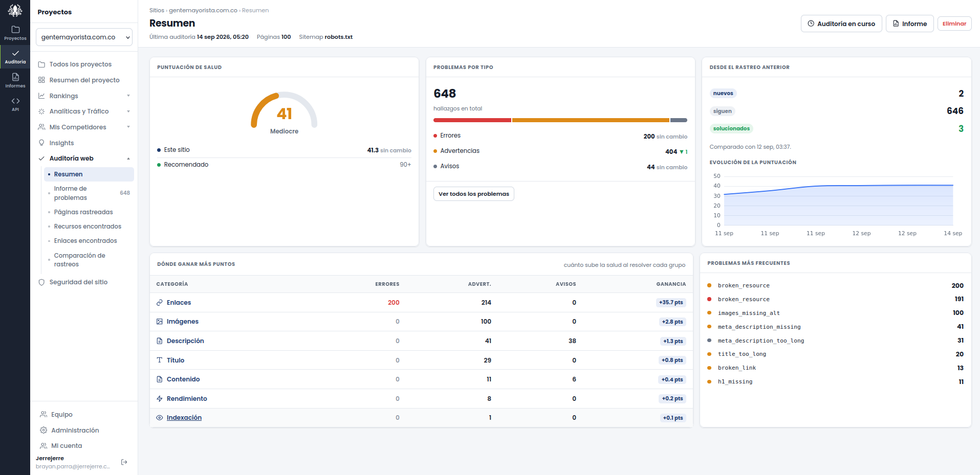
Task: Go to Informe de problemas
Action: (89, 193)
